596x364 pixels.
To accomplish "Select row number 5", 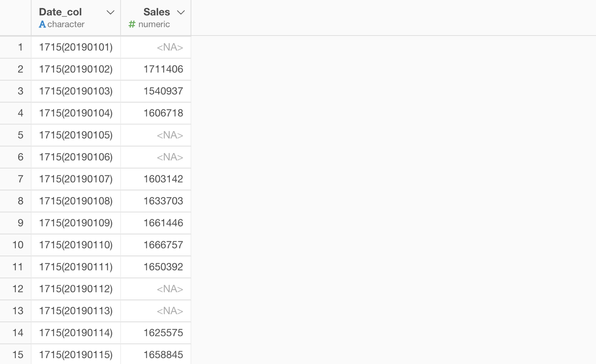I will coord(20,135).
